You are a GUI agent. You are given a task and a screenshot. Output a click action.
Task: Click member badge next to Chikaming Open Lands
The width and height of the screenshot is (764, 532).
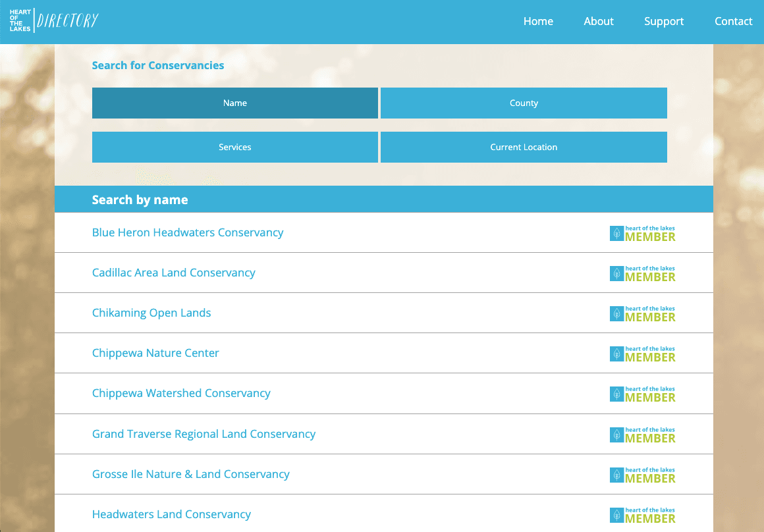(642, 313)
